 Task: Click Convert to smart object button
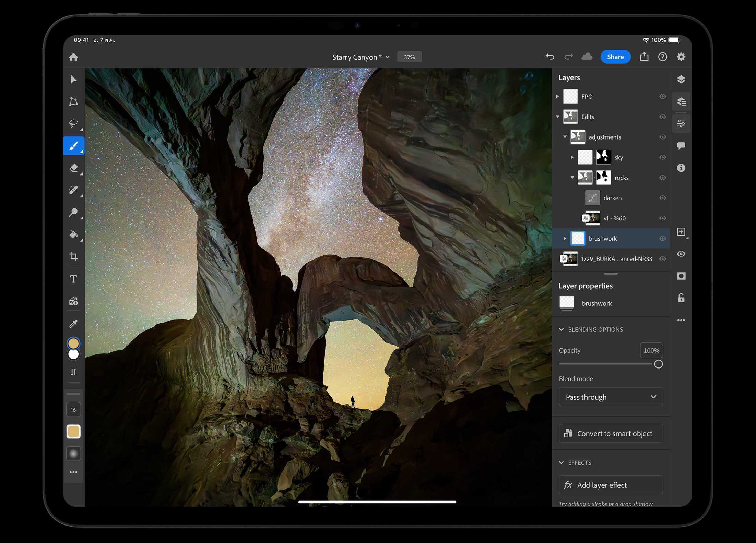click(611, 434)
